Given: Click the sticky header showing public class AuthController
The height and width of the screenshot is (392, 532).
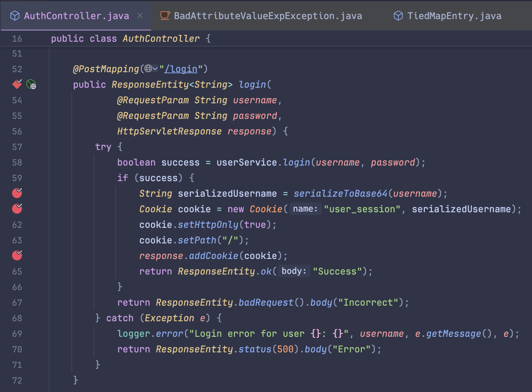Looking at the screenshot, I should pyautogui.click(x=131, y=38).
